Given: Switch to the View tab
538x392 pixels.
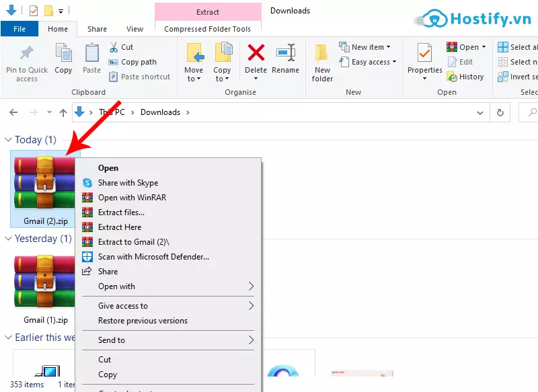Looking at the screenshot, I should 135,29.
